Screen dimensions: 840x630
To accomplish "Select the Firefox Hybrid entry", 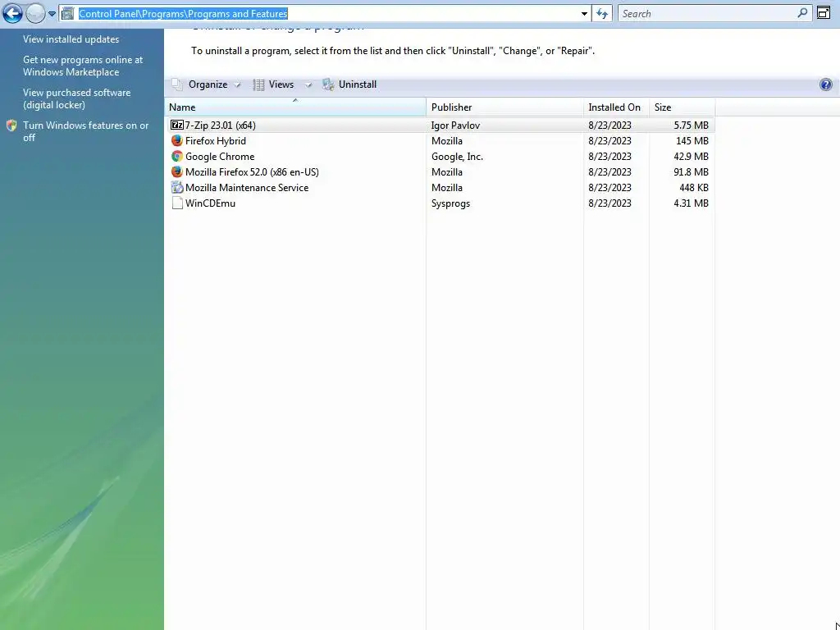I will coord(440,141).
